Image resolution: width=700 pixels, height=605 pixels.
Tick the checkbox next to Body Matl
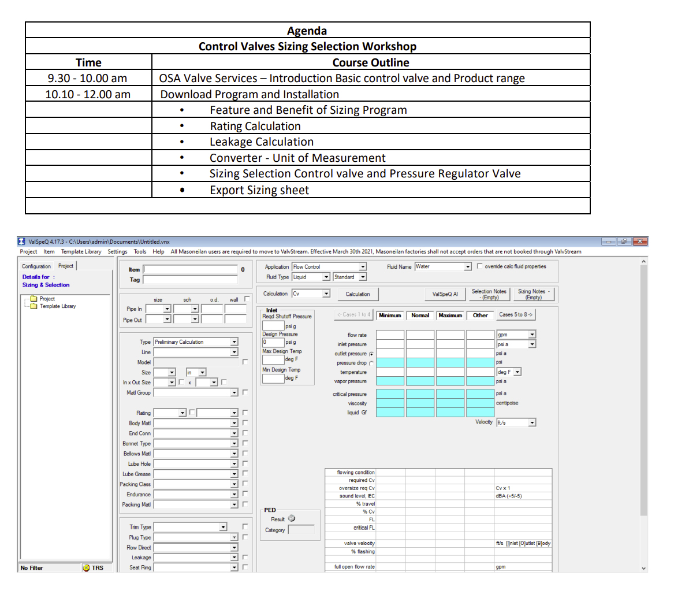[x=245, y=423]
